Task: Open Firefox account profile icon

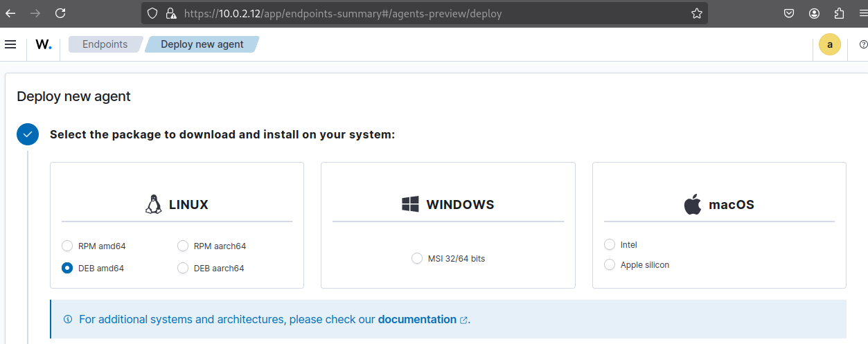Action: [x=814, y=13]
